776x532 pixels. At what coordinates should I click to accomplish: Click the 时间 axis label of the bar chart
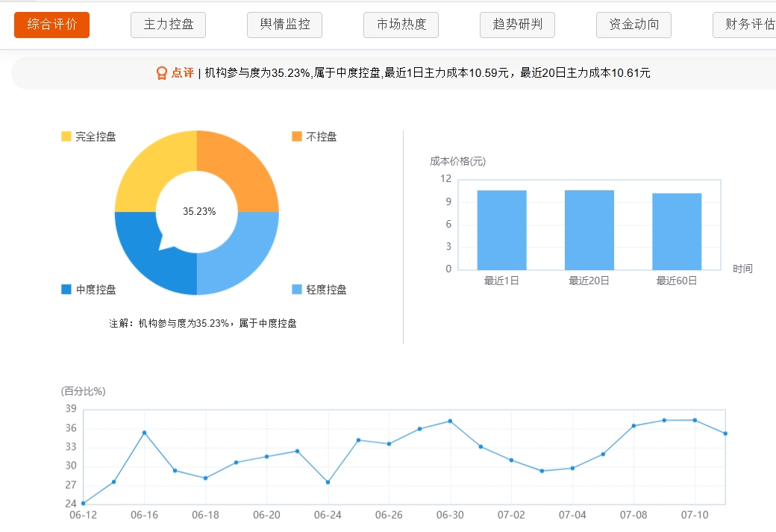(x=742, y=269)
